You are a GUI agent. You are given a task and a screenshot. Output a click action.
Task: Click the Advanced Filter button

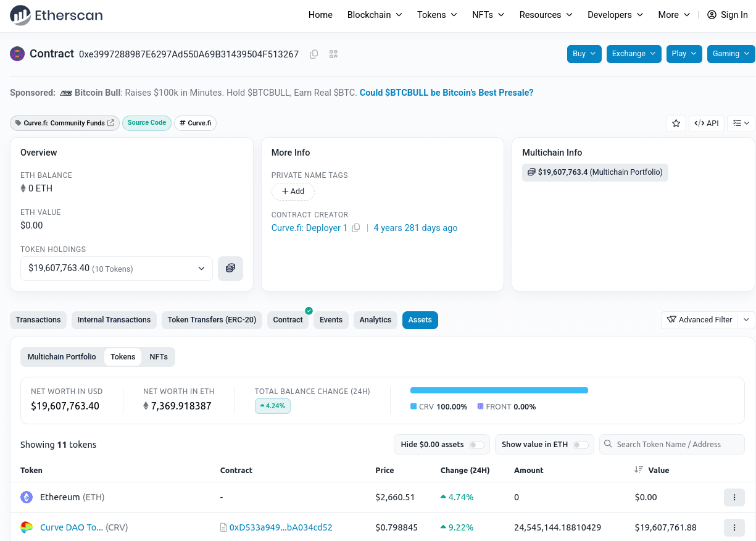click(700, 320)
